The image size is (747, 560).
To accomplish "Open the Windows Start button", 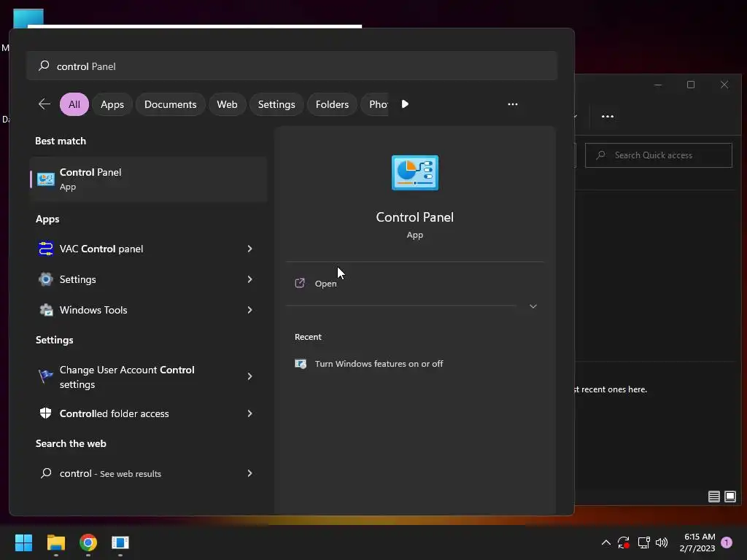I will pyautogui.click(x=23, y=542).
